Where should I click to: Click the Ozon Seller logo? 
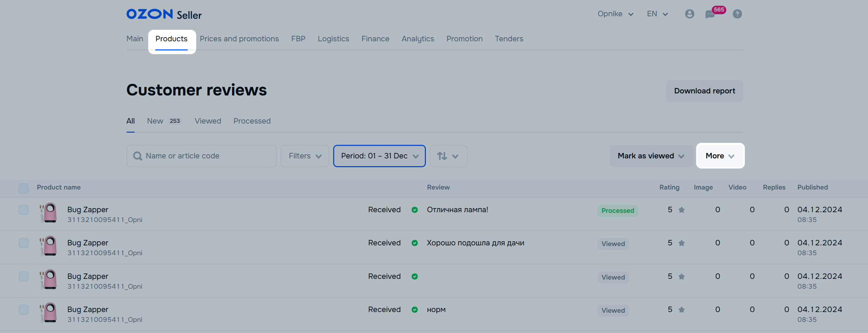[x=164, y=14]
